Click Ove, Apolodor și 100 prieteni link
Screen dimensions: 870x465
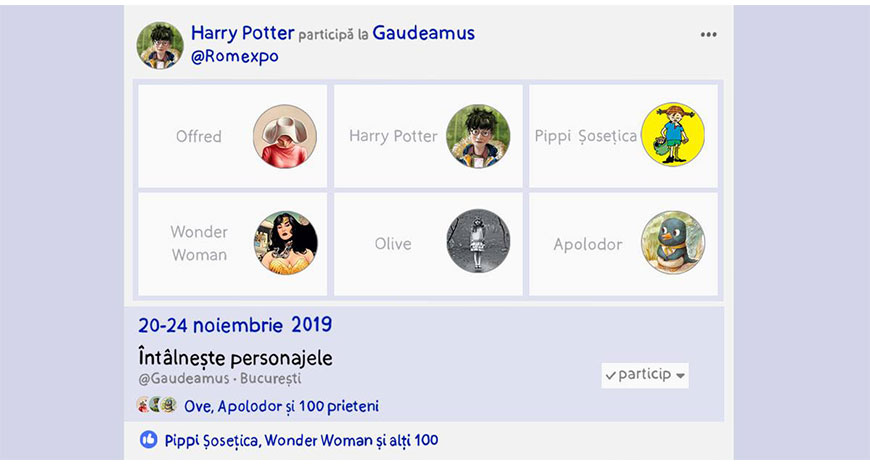(x=281, y=406)
